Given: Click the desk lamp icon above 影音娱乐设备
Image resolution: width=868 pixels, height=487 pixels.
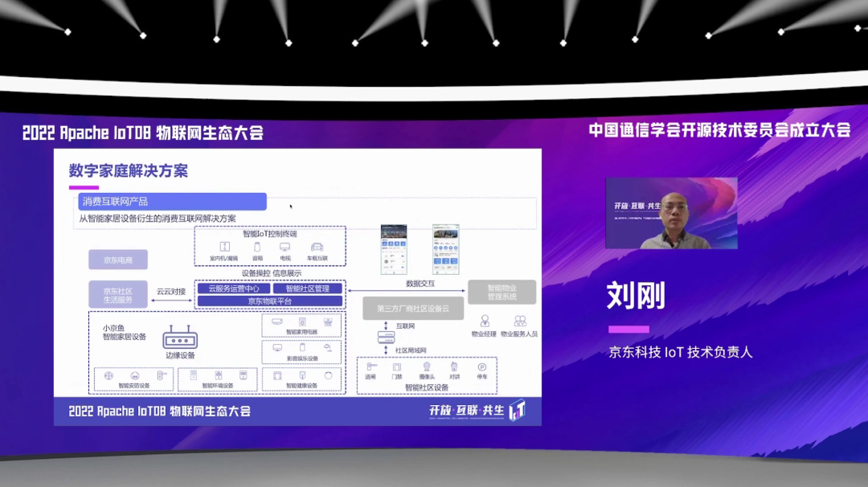Looking at the screenshot, I should 328,347.
